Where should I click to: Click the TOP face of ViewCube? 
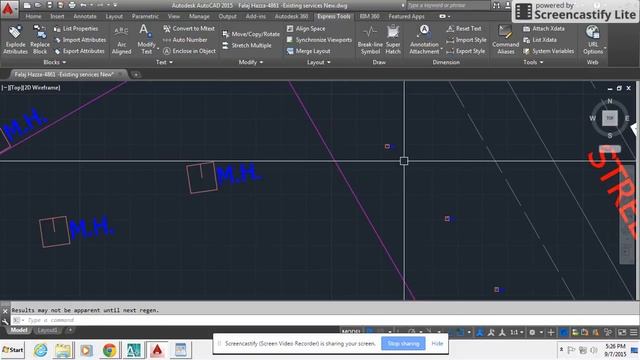pyautogui.click(x=610, y=118)
